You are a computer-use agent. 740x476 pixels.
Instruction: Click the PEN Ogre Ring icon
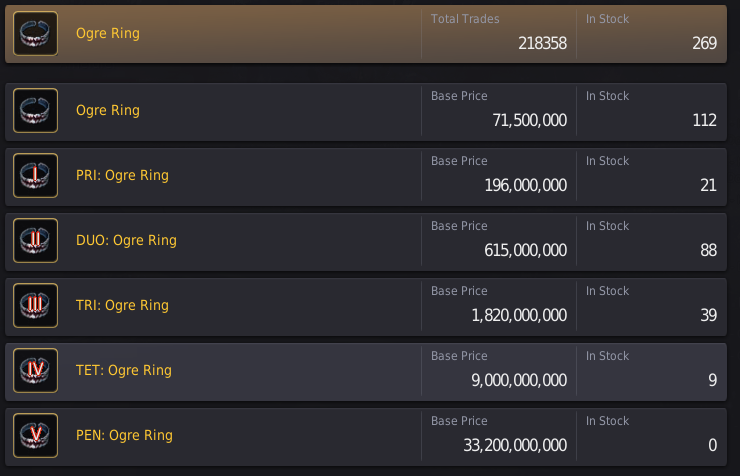tap(35, 436)
